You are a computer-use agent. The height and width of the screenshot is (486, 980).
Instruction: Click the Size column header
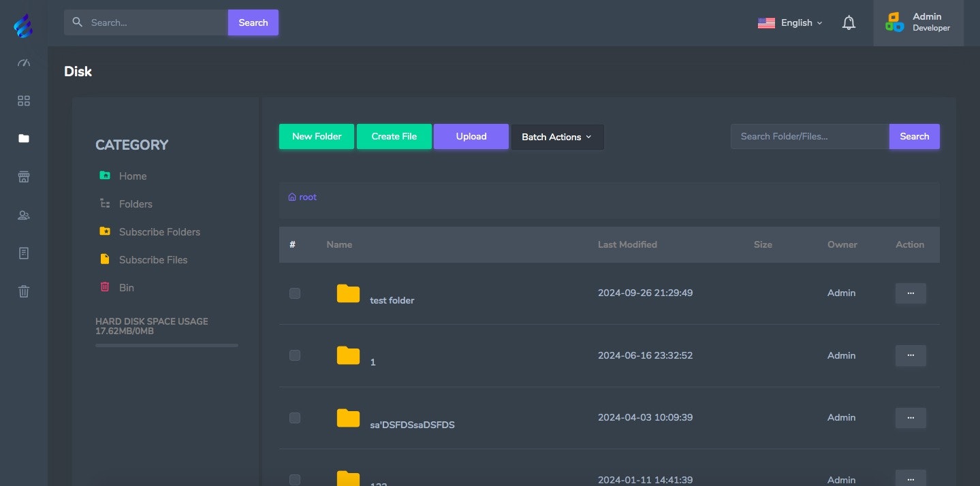[x=763, y=244]
